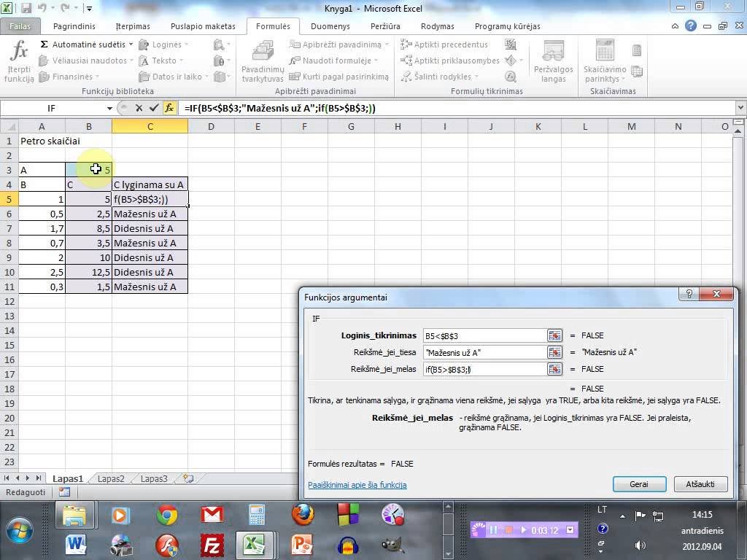Open the Automatinė sudėtis dropdown arrow
The width and height of the screenshot is (747, 560).
coord(131,44)
